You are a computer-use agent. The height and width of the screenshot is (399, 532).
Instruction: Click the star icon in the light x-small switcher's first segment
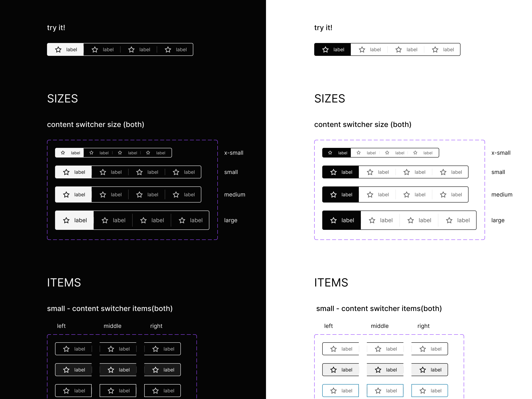(330, 153)
